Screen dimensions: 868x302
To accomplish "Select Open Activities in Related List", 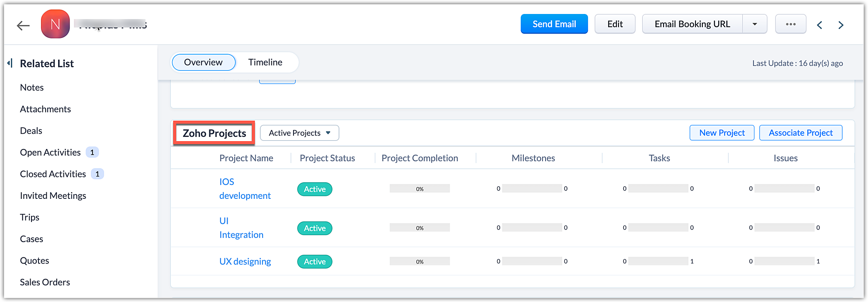I will [x=50, y=153].
